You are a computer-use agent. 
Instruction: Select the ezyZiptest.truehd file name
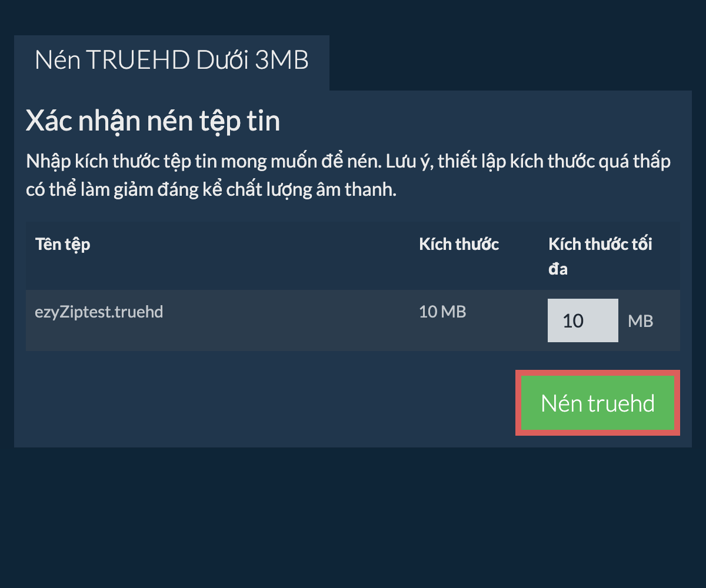point(99,312)
